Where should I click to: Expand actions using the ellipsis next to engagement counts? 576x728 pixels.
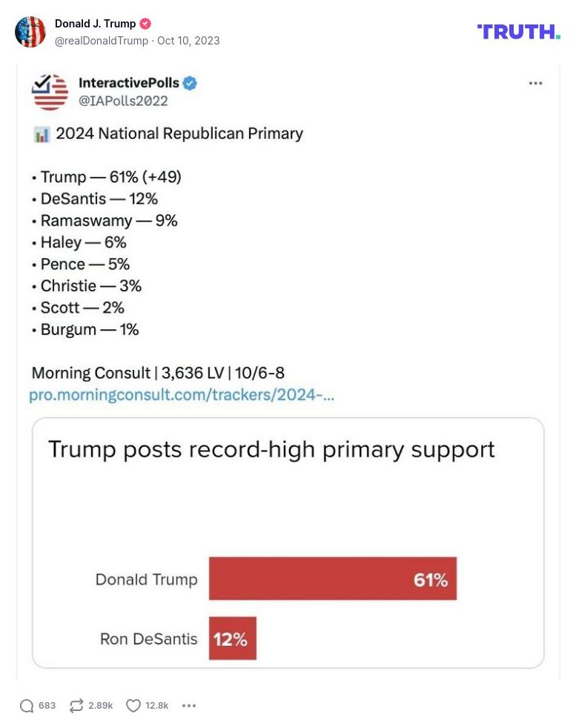pyautogui.click(x=188, y=706)
